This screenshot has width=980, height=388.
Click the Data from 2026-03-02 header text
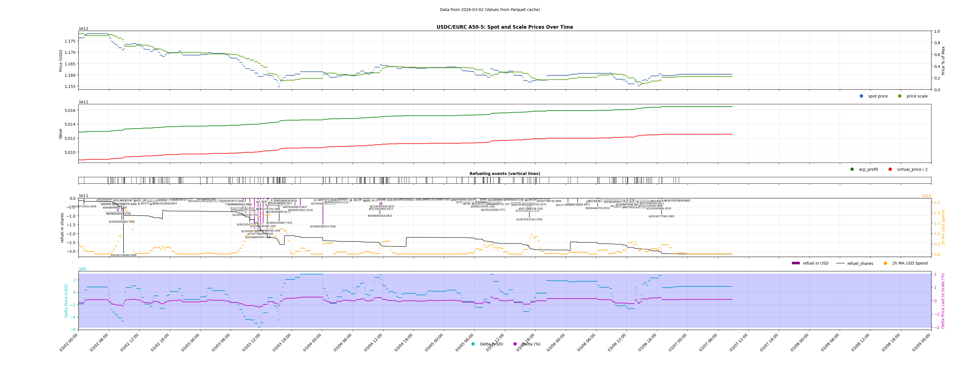tap(490, 10)
